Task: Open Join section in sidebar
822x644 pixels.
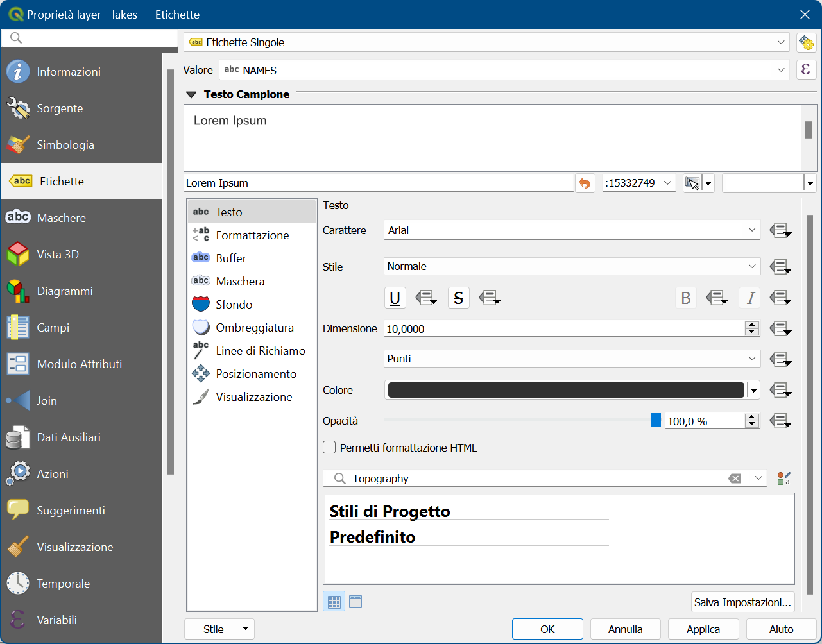Action: (x=81, y=401)
